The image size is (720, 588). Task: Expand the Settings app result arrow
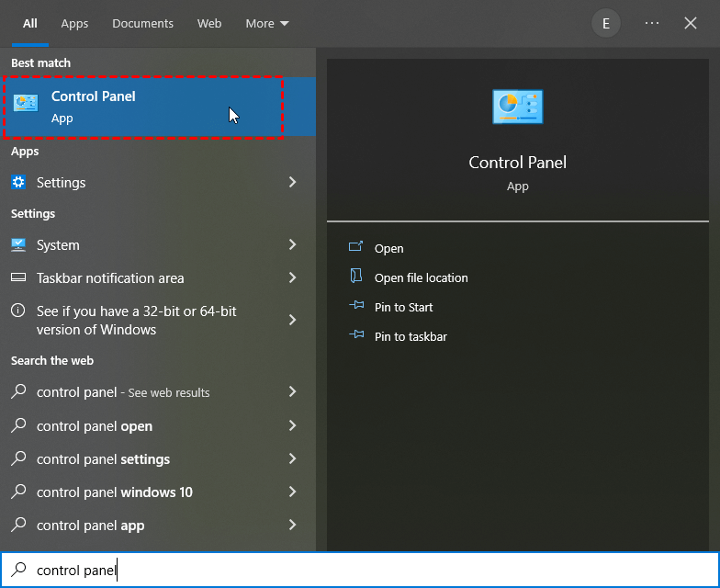pos(292,183)
